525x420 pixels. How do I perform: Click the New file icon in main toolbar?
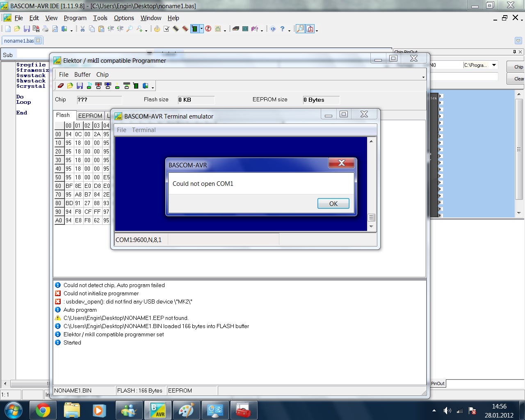[8, 29]
